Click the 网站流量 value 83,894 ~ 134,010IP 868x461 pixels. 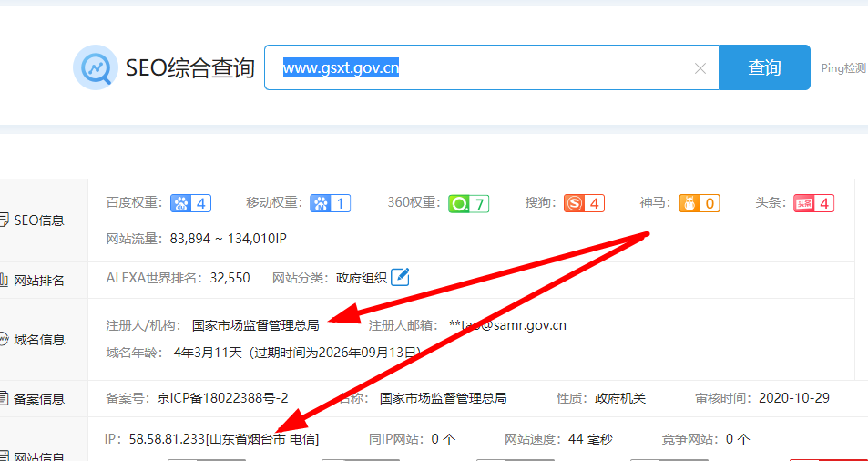pyautogui.click(x=228, y=239)
